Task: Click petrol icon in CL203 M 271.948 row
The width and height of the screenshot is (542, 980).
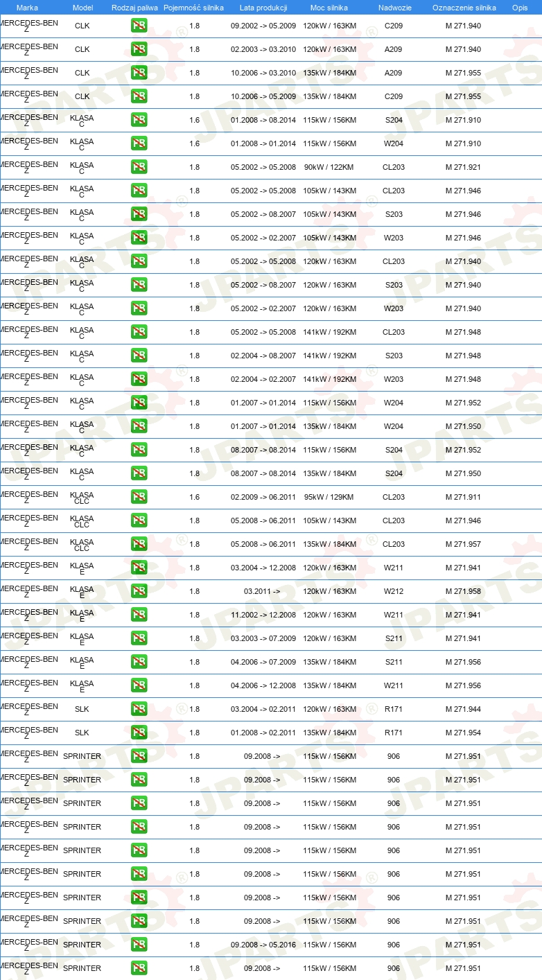Action: [x=139, y=333]
